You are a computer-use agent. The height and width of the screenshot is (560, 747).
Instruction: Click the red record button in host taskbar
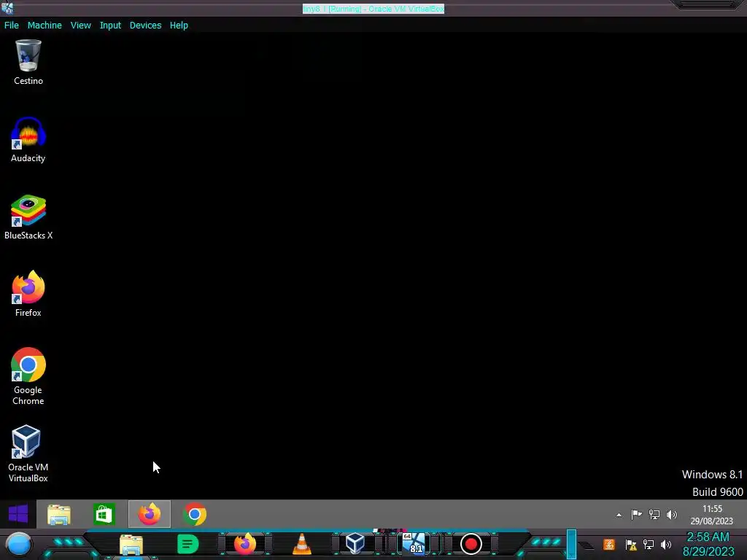[x=471, y=544]
